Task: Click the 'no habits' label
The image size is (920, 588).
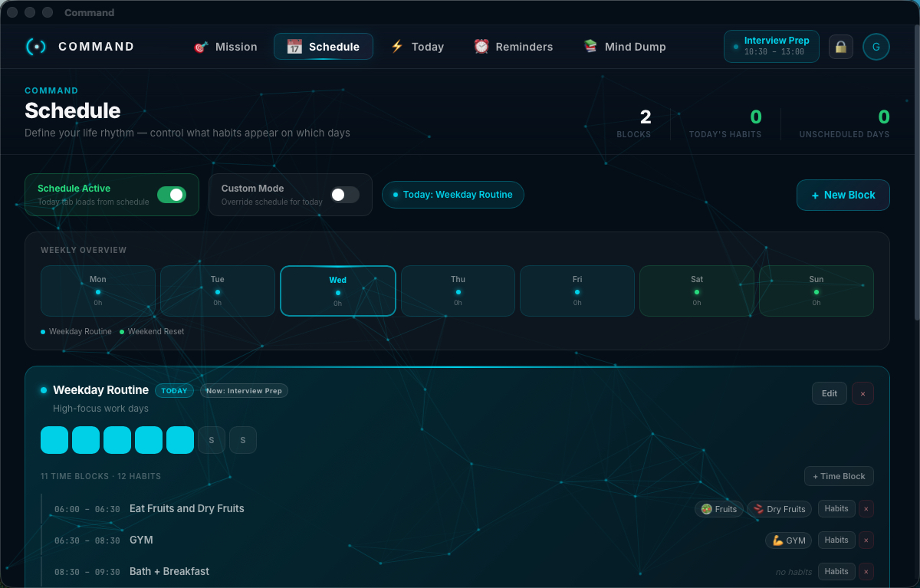Action: [793, 572]
